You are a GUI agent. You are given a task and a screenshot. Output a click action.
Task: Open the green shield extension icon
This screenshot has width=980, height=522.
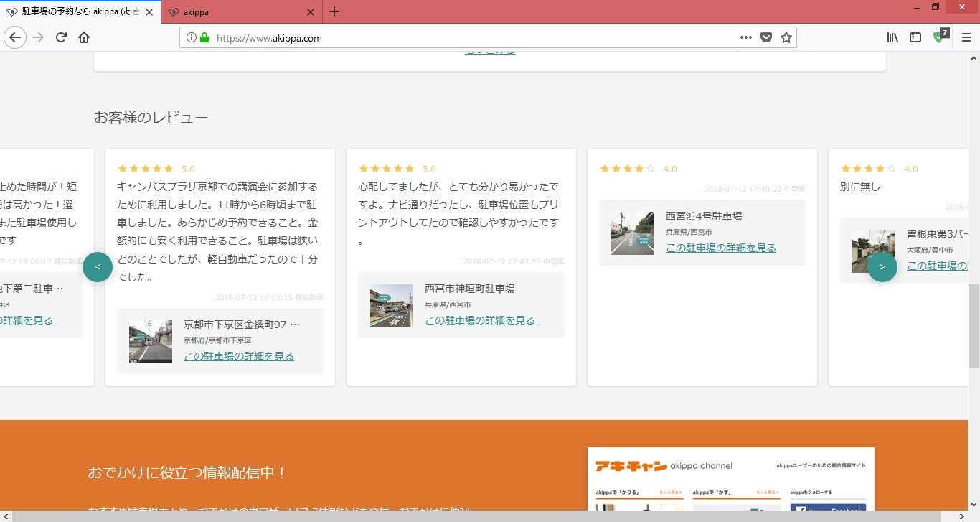click(x=939, y=37)
